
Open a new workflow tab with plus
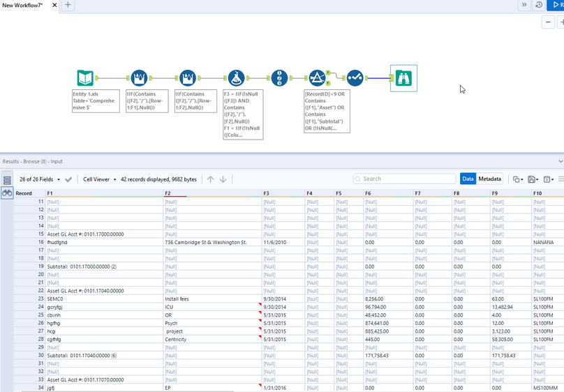tap(68, 5)
